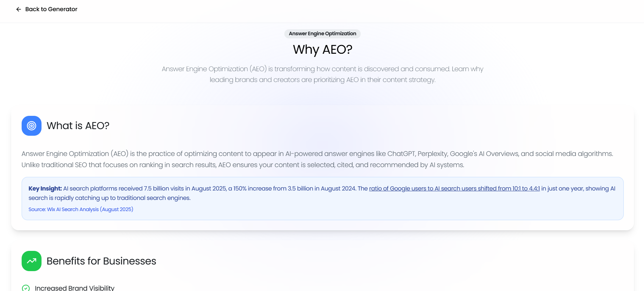Viewport: 644px width, 291px height.
Task: Open the Wix AI Search Analysis source link
Action: [x=81, y=209]
